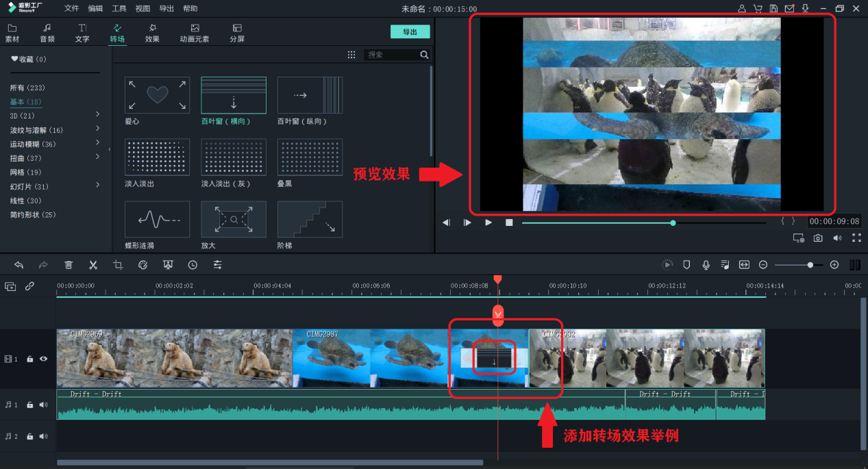Click the undo arrow in timeline toolbar

point(19,265)
